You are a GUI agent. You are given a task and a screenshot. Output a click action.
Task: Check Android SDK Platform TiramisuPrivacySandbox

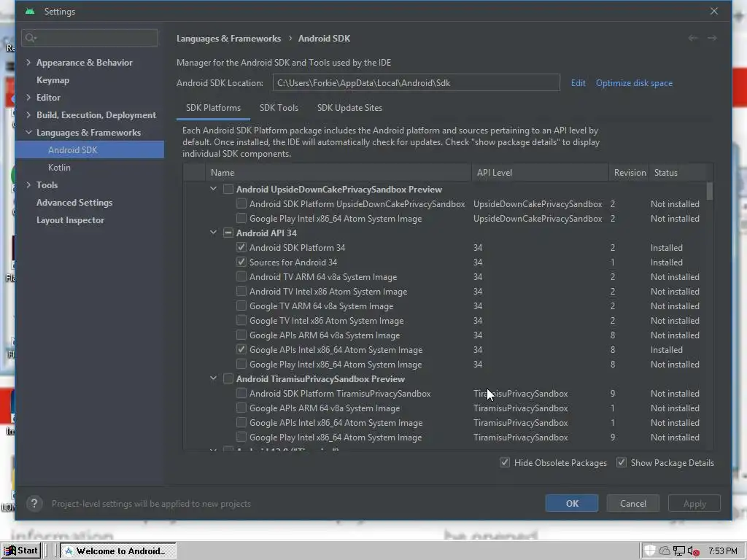[241, 393]
